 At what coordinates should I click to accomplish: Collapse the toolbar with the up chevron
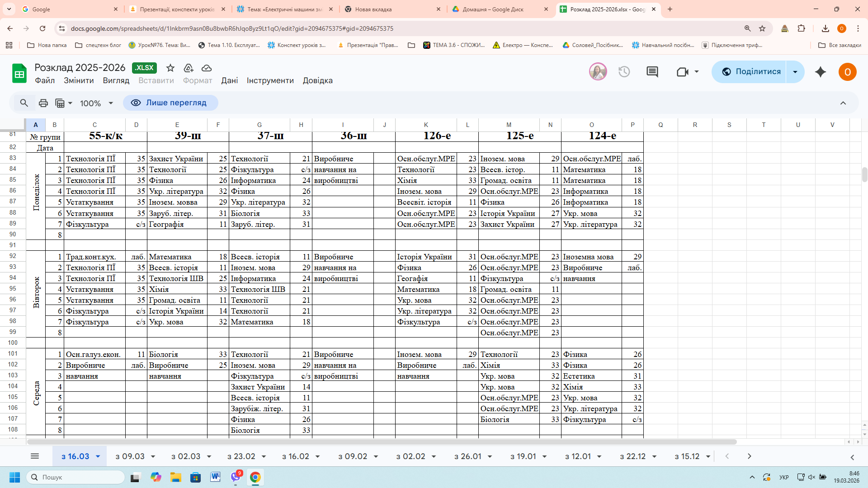click(x=843, y=103)
